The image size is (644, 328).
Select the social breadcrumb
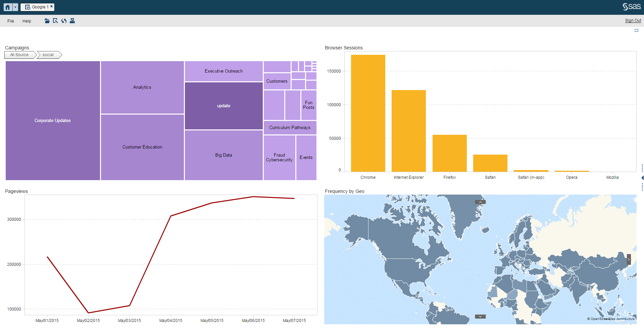pyautogui.click(x=48, y=55)
